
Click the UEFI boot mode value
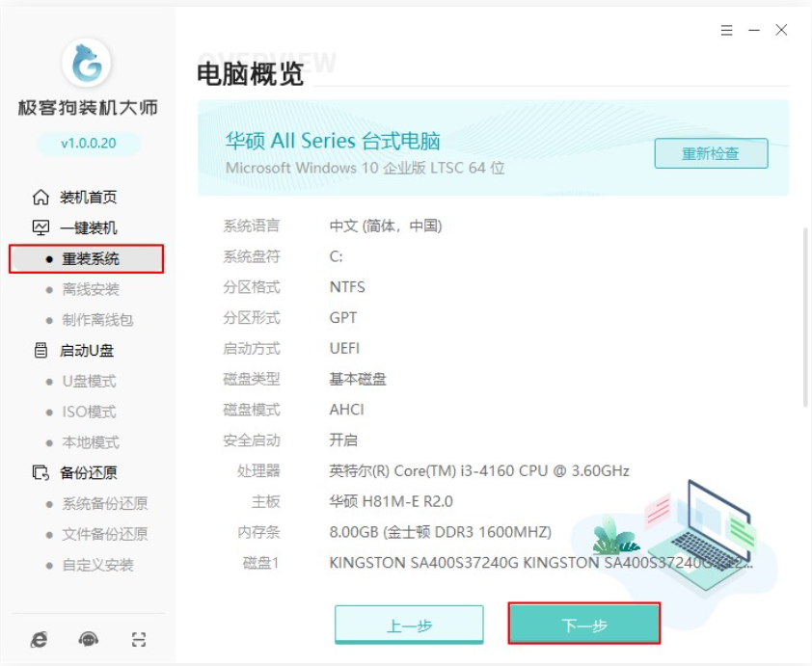[x=344, y=348]
